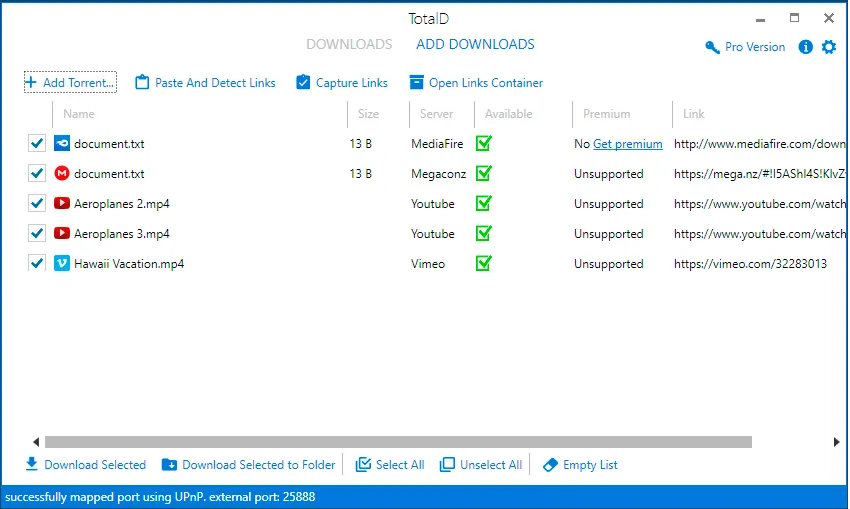Click the YouTube icon for Aeroplanes 3.mp4

pyautogui.click(x=62, y=233)
